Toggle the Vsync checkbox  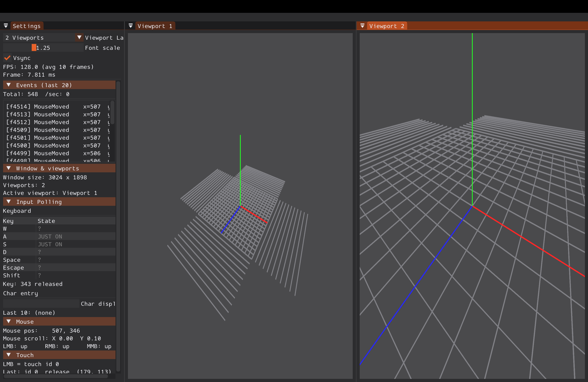pos(7,58)
